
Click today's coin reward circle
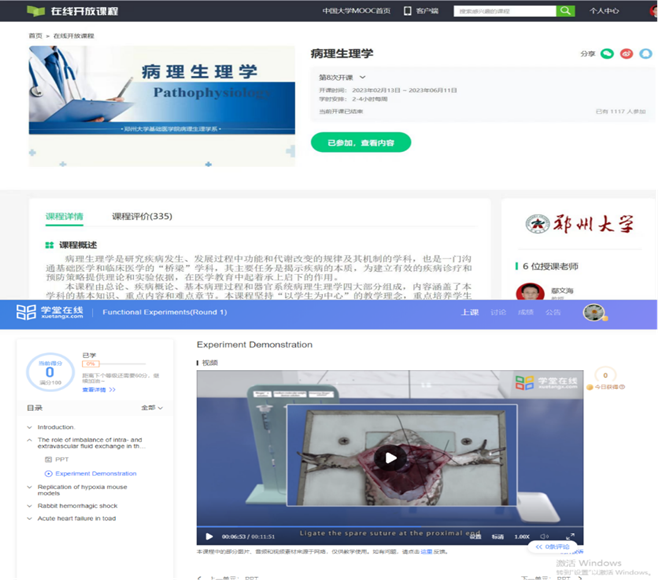pyautogui.click(x=605, y=376)
